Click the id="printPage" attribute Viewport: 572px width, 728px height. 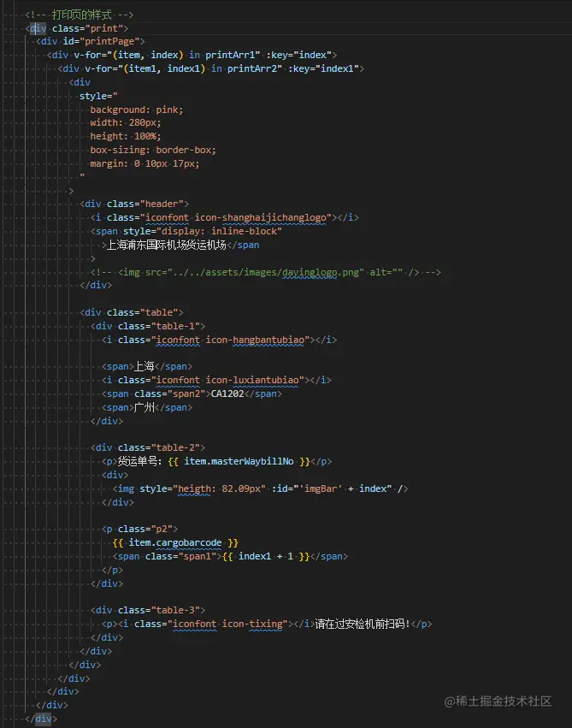tap(101, 41)
